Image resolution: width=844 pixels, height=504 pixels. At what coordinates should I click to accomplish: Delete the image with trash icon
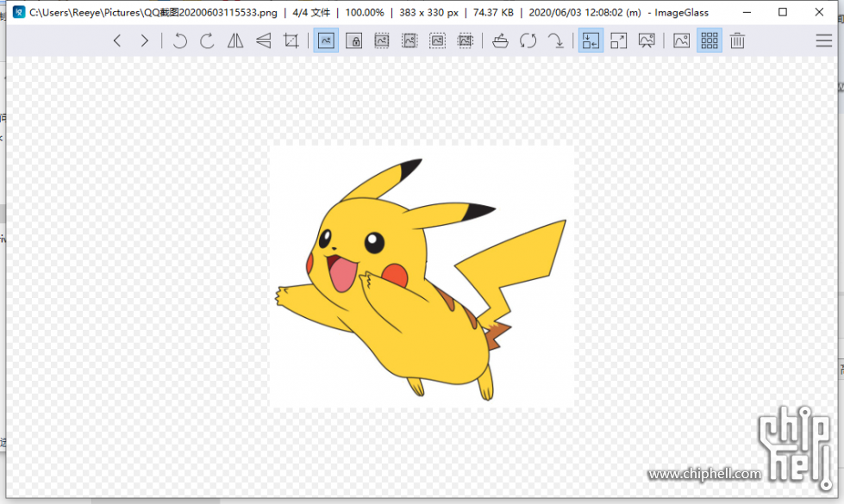[x=737, y=40]
